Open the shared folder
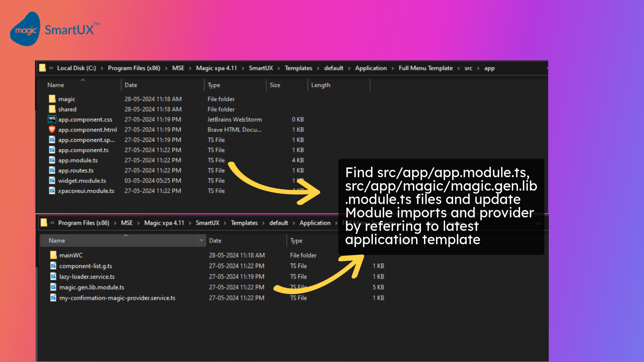Image resolution: width=644 pixels, height=362 pixels. [67, 109]
